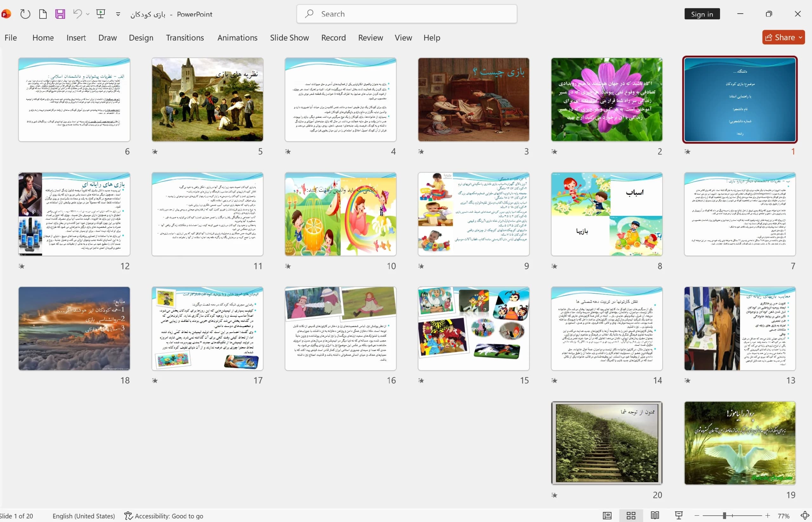
Task: Check accessibility status Good to go
Action: tap(164, 516)
